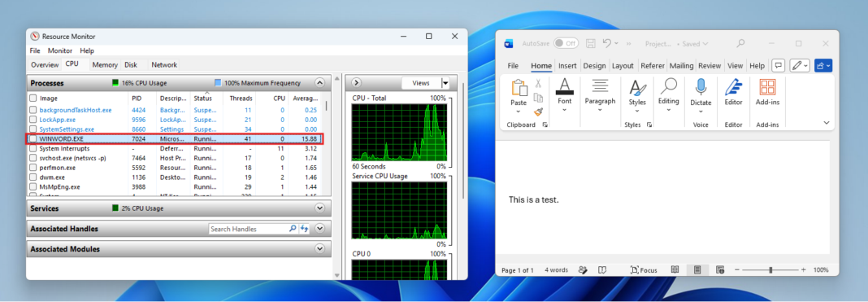Open the Review ribbon tab in Word
The height and width of the screenshot is (302, 868).
pos(710,65)
